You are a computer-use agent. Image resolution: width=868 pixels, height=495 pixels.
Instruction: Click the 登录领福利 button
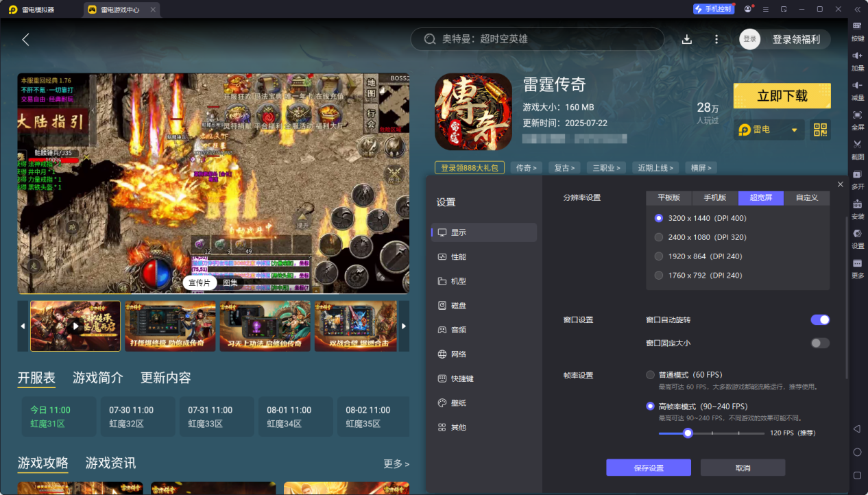point(796,39)
